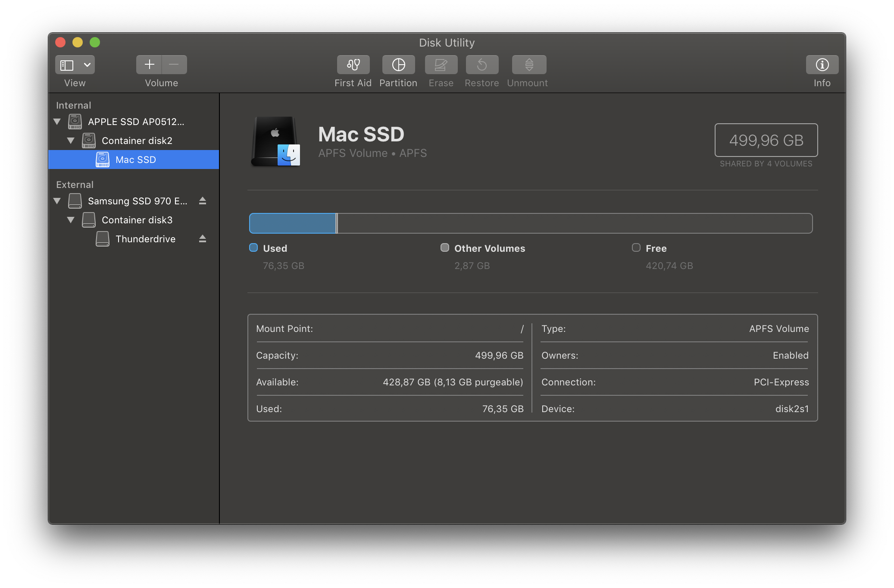Click the Mount Point row

(390, 328)
